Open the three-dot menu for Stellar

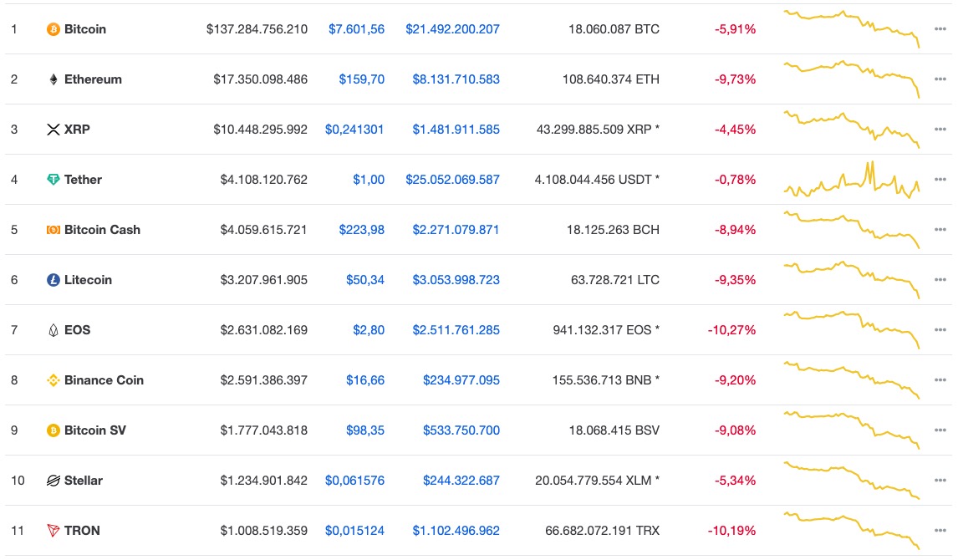point(940,481)
